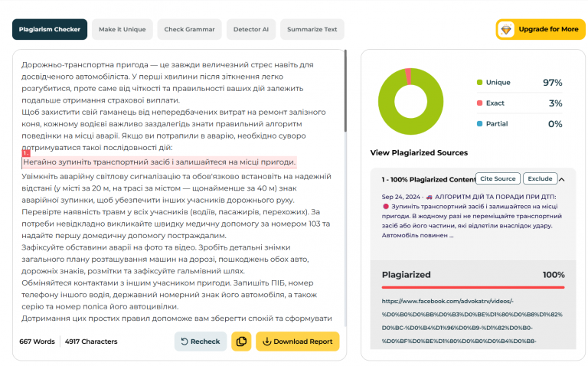Collapse the first plagiarized content entry

pyautogui.click(x=562, y=180)
